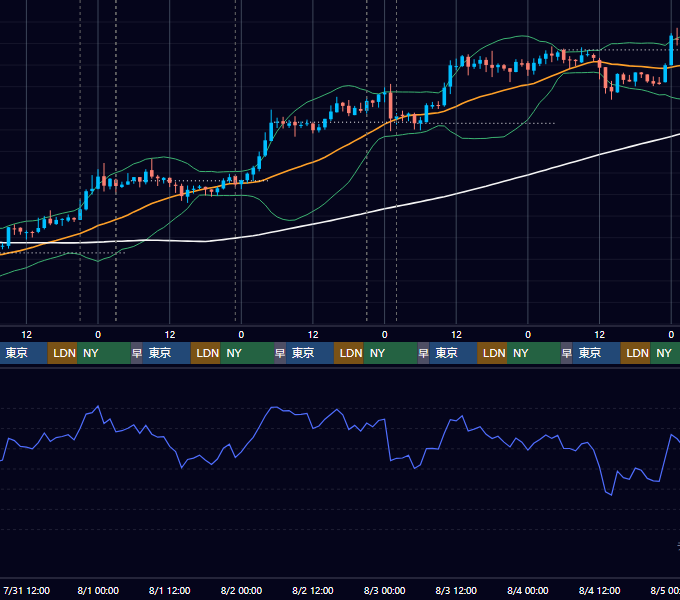Screen dimensions: 680x600
Task: Click the 8/4 00:00 date label
Action: coord(528,590)
